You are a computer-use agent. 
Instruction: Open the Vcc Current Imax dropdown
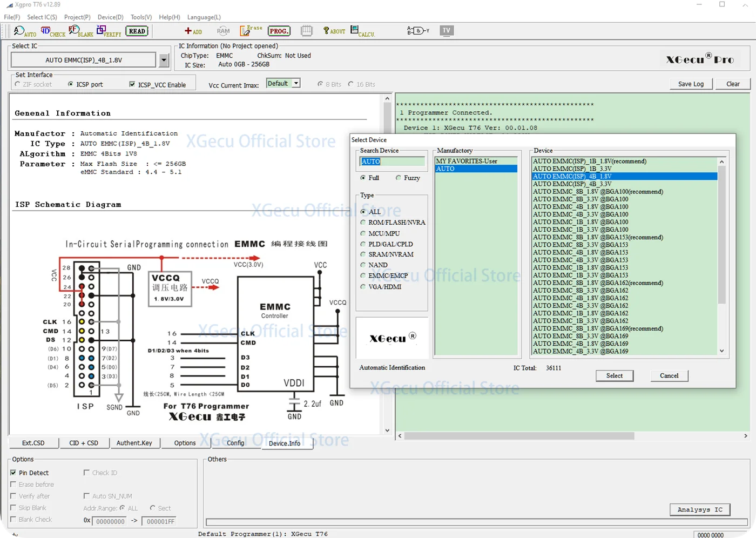click(x=296, y=83)
